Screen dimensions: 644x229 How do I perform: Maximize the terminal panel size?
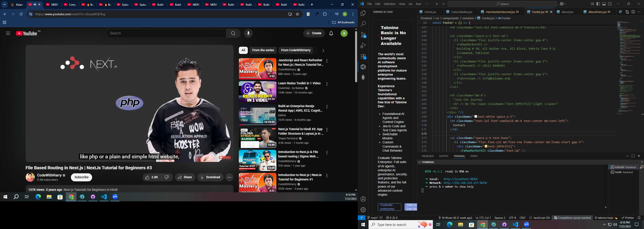(x=633, y=156)
